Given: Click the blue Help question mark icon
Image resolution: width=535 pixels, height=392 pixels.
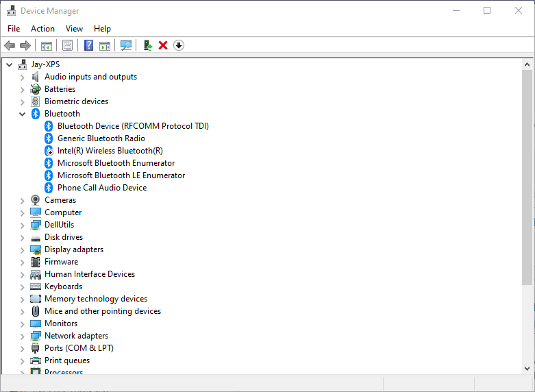Looking at the screenshot, I should (x=88, y=45).
